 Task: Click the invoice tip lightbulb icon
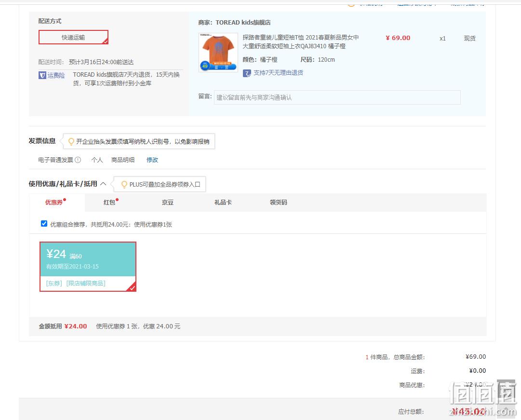pos(71,142)
